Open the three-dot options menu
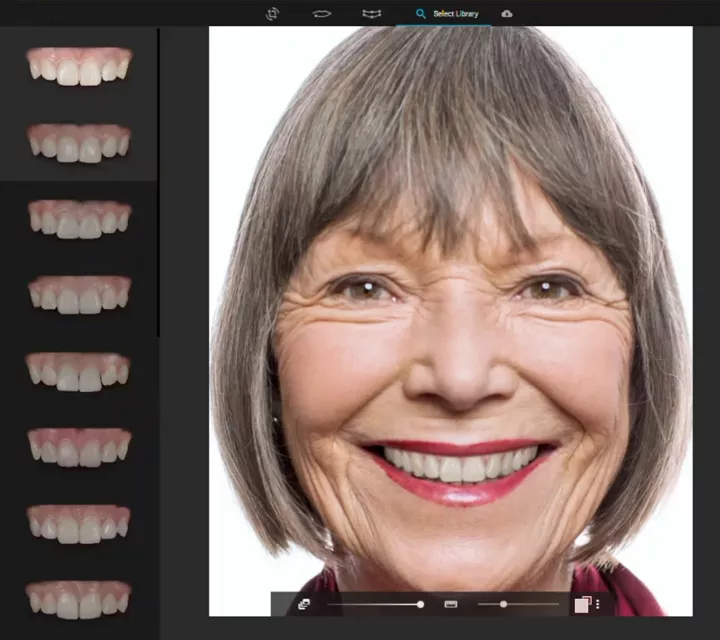The width and height of the screenshot is (720, 640). [598, 604]
